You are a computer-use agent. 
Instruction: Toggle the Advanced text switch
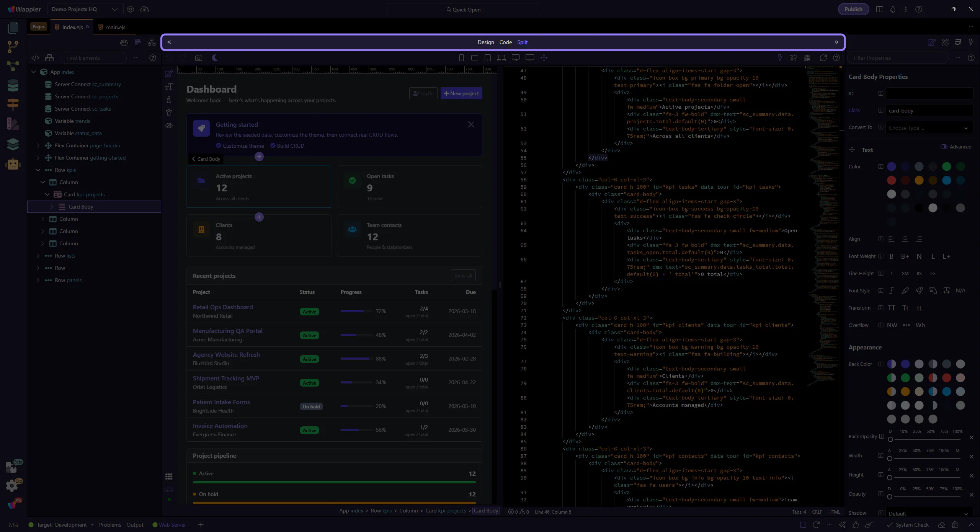tap(944, 147)
